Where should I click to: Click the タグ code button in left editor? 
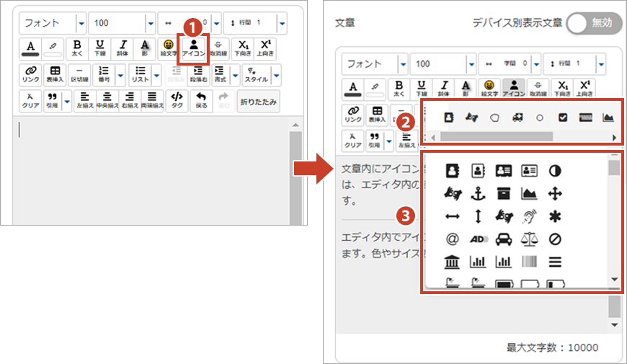(x=176, y=100)
